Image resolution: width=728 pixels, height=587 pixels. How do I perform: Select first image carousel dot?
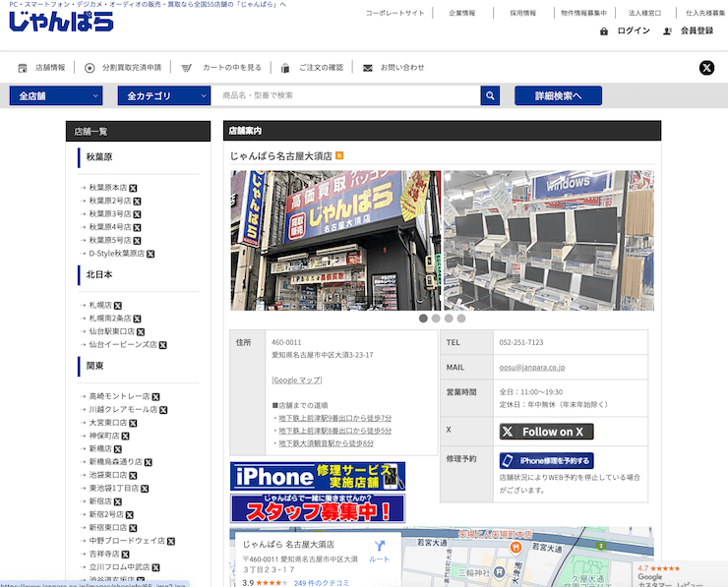[x=423, y=319]
